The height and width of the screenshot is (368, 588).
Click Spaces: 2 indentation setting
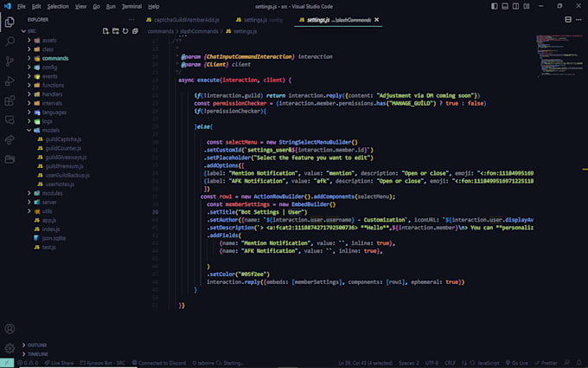409,363
